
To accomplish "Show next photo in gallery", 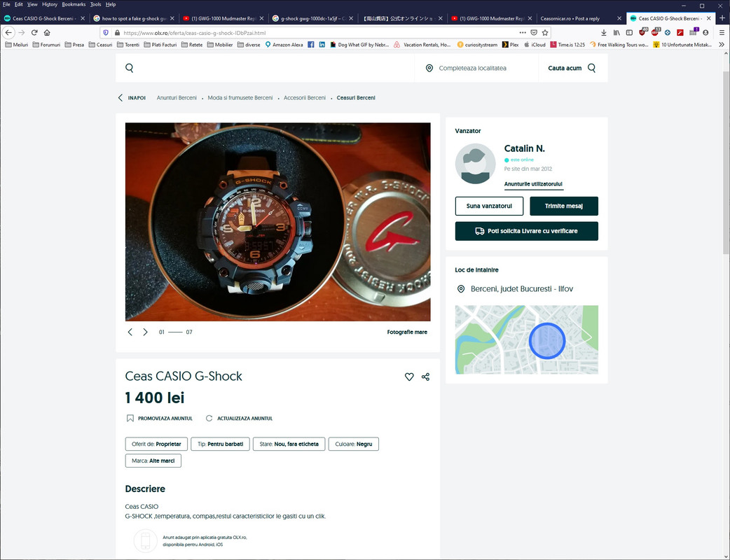I will [145, 332].
